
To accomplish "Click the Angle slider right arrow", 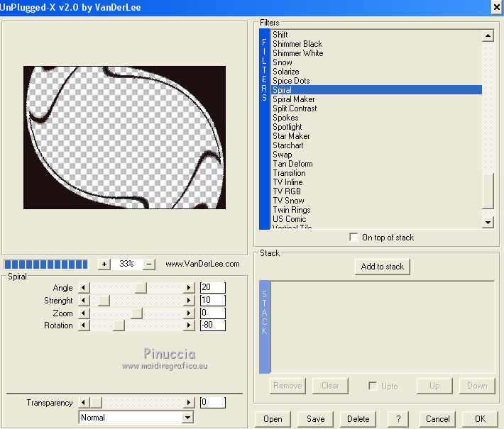I will (189, 287).
